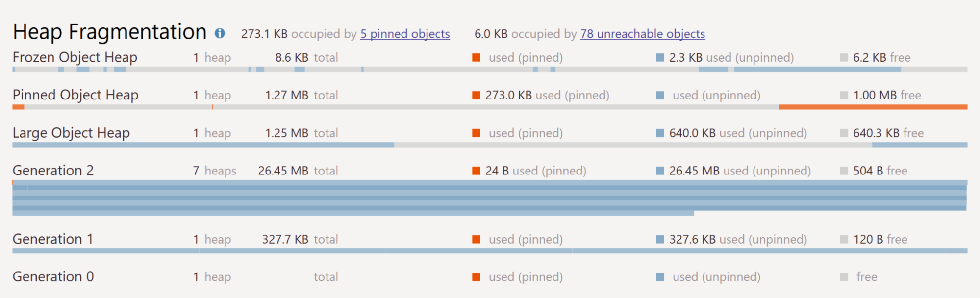This screenshot has height=298, width=980.
Task: Click blue unpinned swatch in Frozen Object Heap row
Action: [x=660, y=58]
